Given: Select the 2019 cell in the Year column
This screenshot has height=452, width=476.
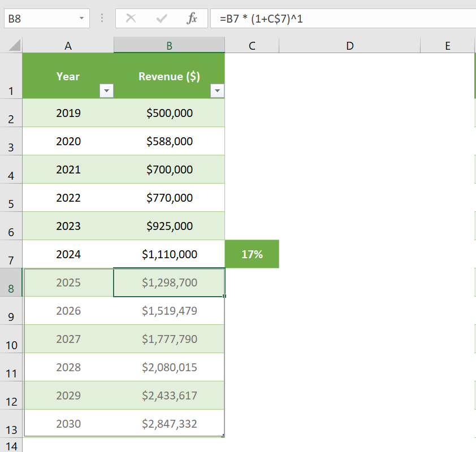Looking at the screenshot, I should [x=68, y=112].
